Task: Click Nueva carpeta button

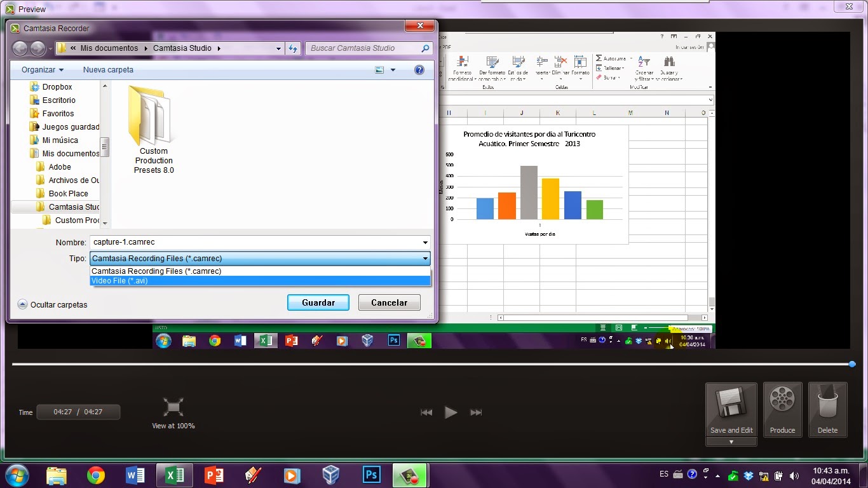Action: pos(108,70)
